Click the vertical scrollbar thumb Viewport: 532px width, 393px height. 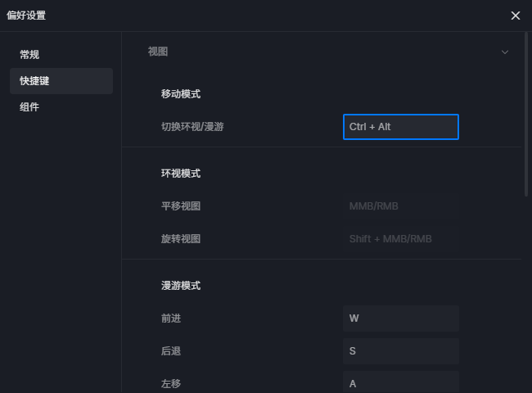coord(526,115)
